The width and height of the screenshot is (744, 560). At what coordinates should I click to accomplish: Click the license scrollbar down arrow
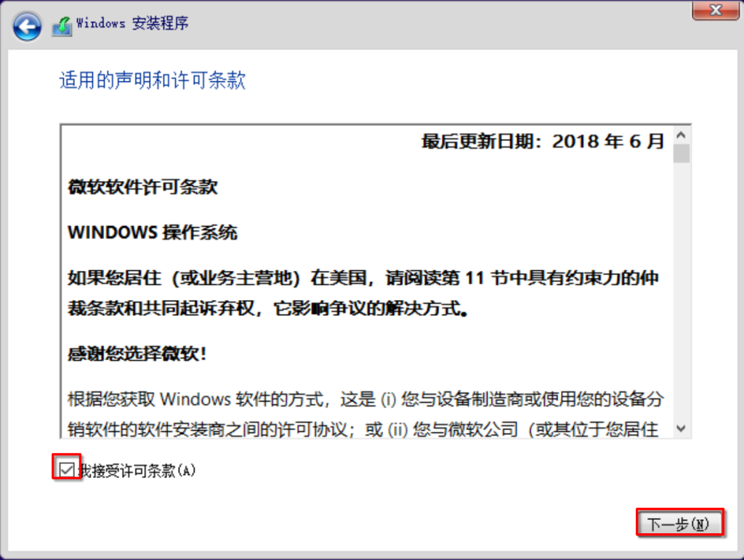tap(681, 429)
